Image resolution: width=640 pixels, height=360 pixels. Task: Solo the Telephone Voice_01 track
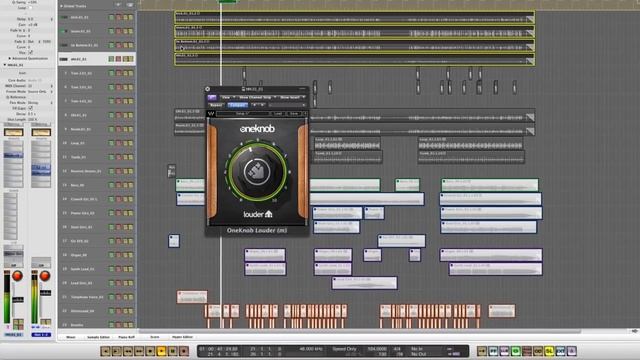click(131, 297)
